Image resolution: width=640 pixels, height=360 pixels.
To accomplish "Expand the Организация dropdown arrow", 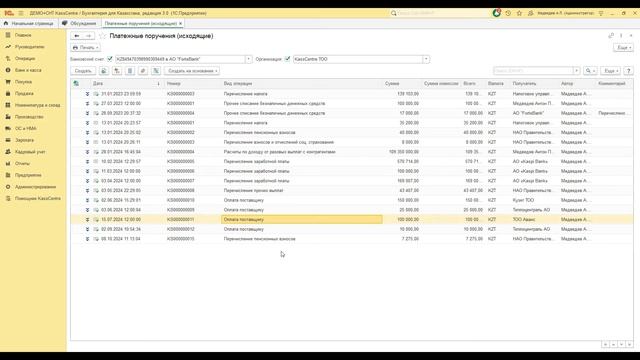I will (x=426, y=59).
